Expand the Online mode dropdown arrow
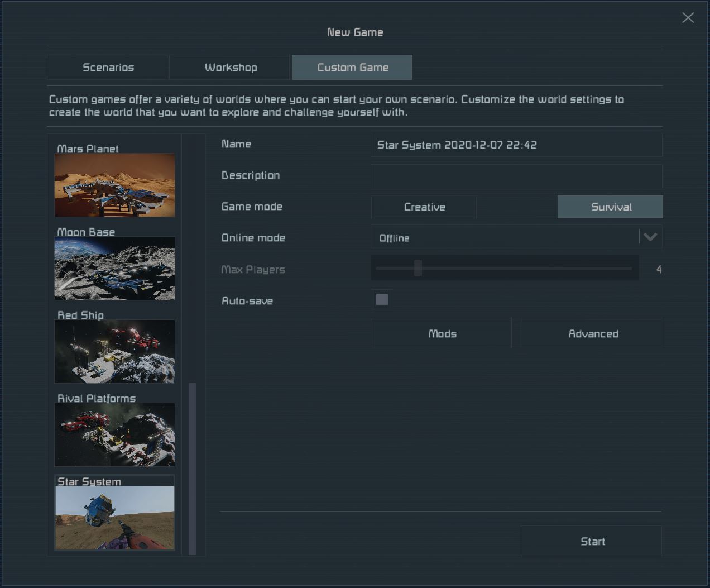710x588 pixels. coord(650,237)
